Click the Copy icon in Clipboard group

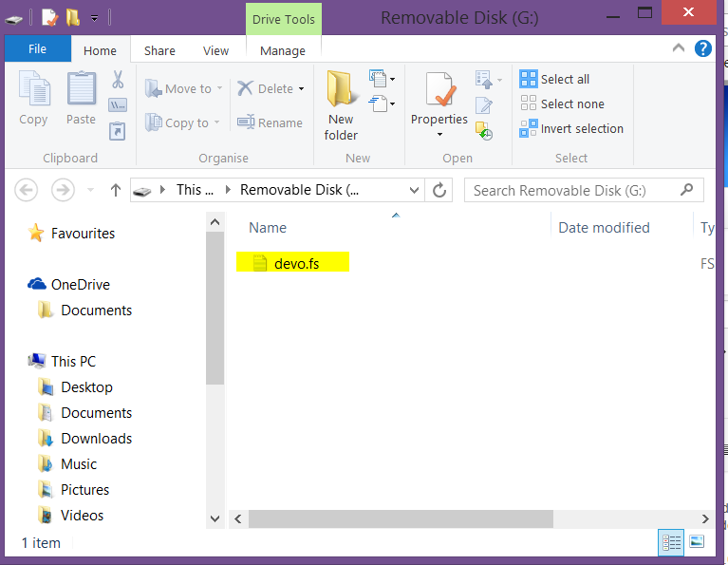[34, 88]
